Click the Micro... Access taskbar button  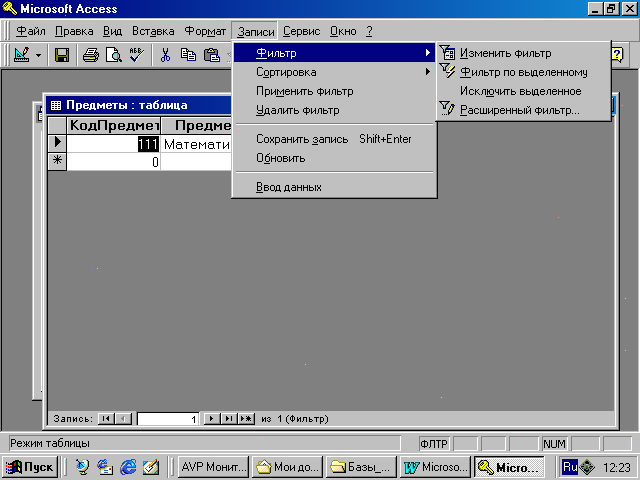coord(509,467)
